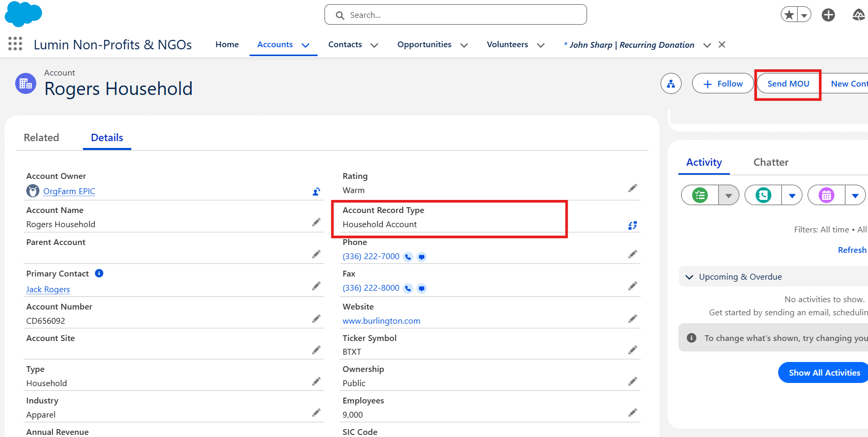This screenshot has width=868, height=437.
Task: Edit the Ownership field pencil
Action: coord(633,381)
